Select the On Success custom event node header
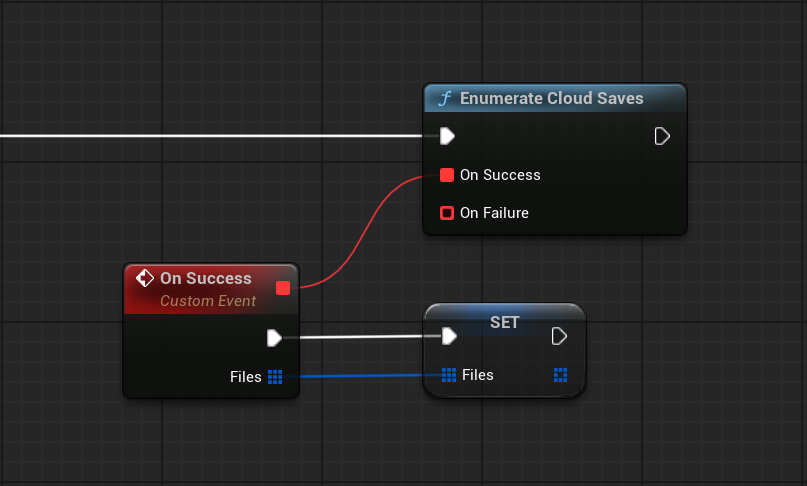The height and width of the screenshot is (486, 807). (205, 278)
